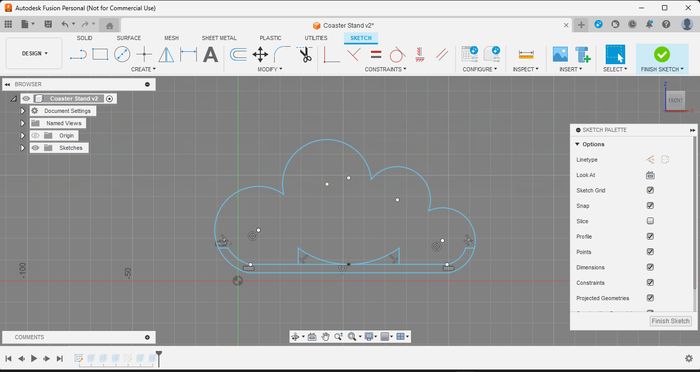
Task: Select the Point sketch tool
Action: tap(144, 54)
